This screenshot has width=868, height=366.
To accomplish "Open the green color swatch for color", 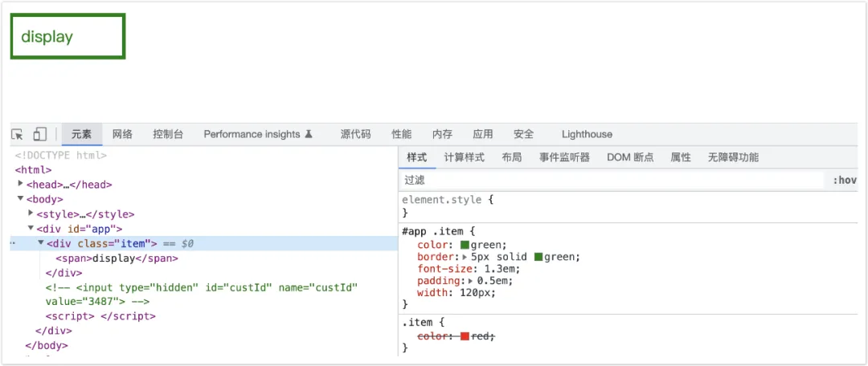I will pos(465,245).
